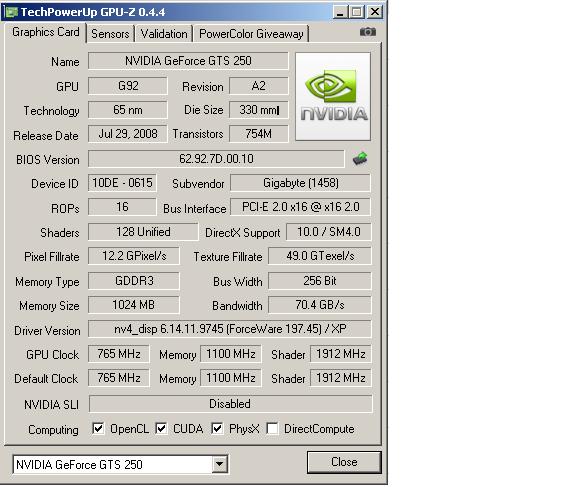Toggle the DirectCompute checkbox

(x=272, y=428)
